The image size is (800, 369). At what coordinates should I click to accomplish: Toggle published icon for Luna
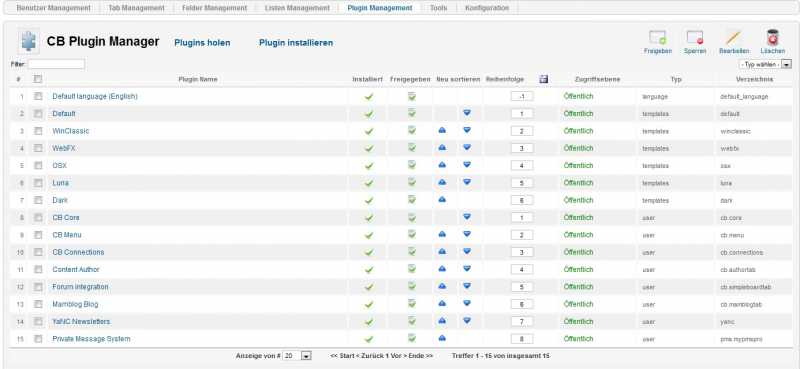click(412, 183)
